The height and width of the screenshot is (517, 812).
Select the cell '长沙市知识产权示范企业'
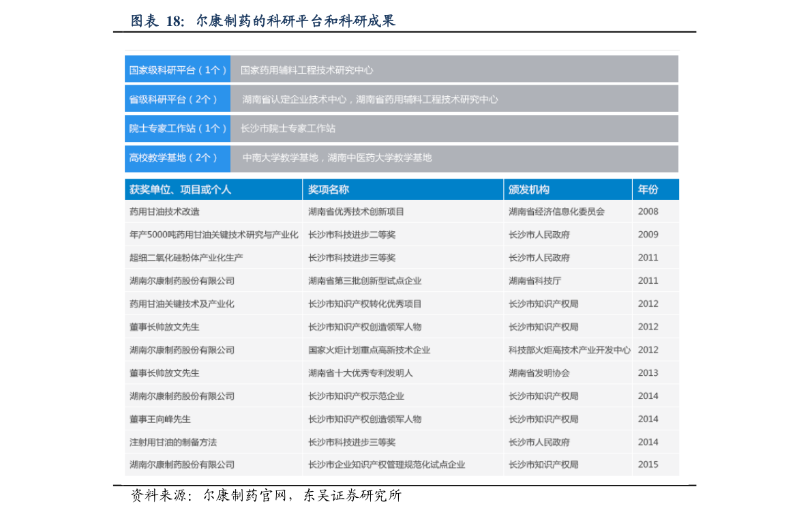(x=356, y=396)
